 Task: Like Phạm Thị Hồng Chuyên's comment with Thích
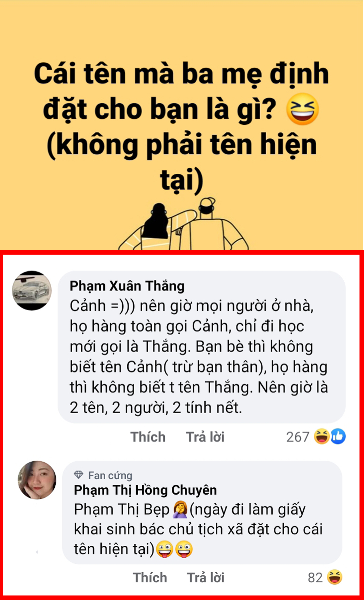150,578
